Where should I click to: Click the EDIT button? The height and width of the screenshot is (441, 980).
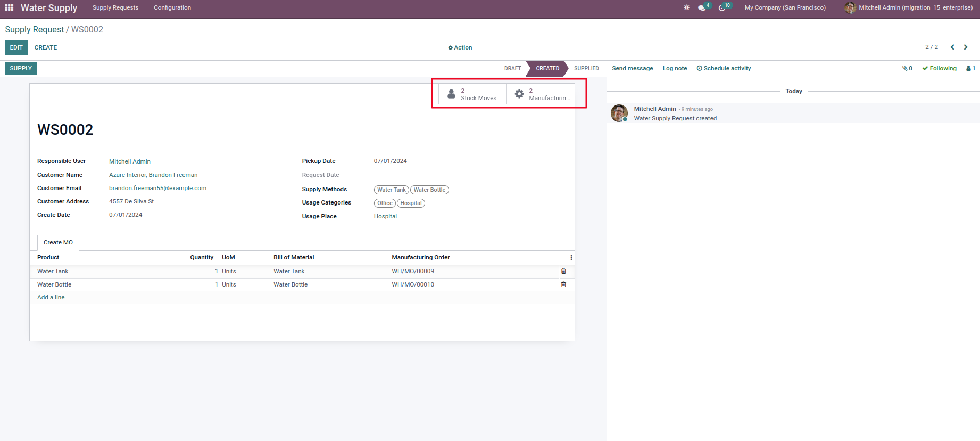coord(16,47)
